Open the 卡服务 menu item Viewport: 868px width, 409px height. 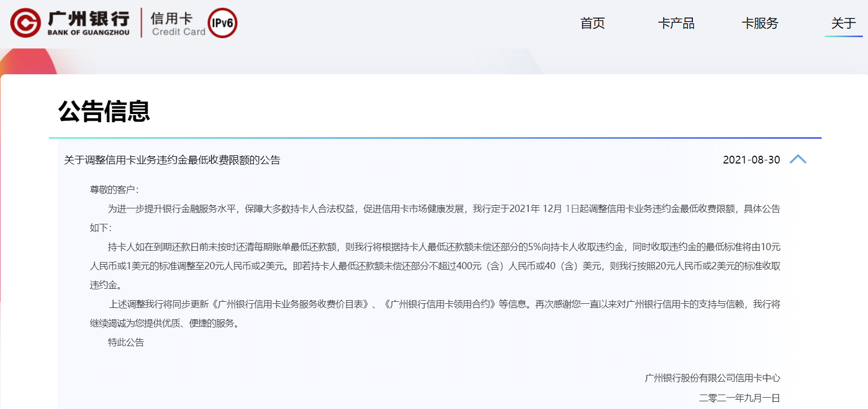point(760,23)
